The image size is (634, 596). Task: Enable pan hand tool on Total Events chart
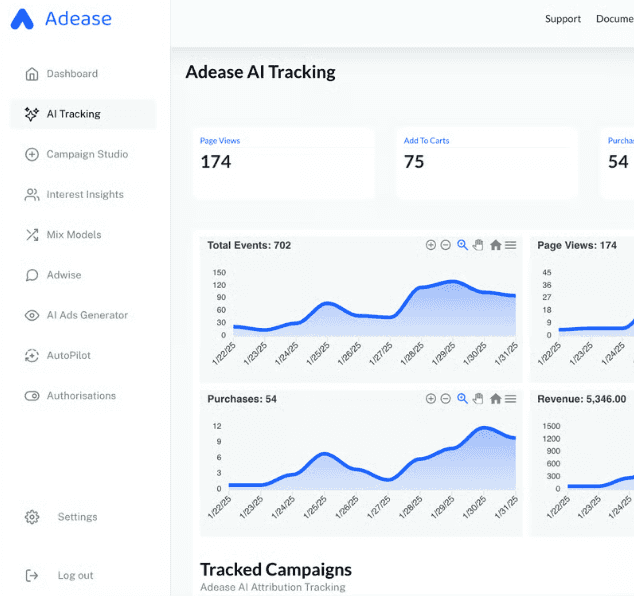pos(478,245)
